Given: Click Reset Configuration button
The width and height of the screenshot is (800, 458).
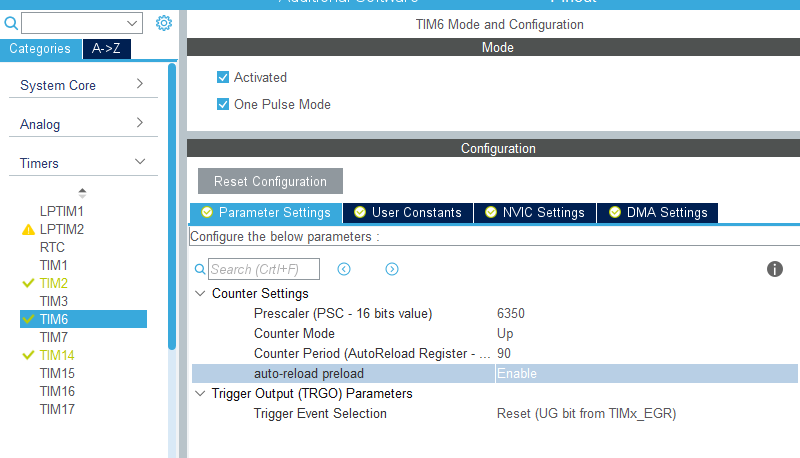Looking at the screenshot, I should [x=270, y=181].
